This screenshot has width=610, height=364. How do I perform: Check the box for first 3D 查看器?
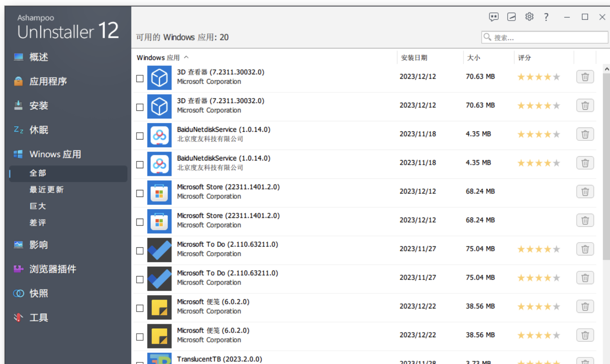click(140, 79)
